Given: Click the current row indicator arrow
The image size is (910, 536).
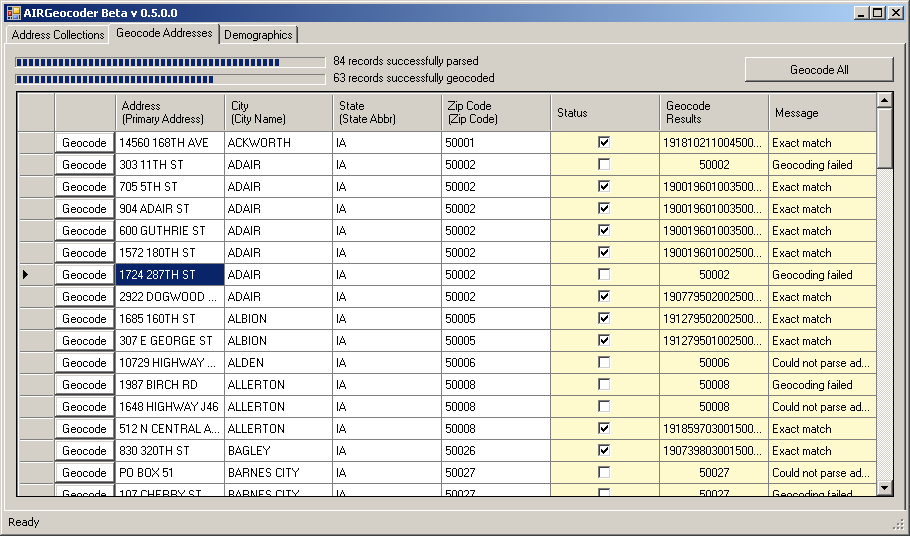Looking at the screenshot, I should [x=26, y=275].
